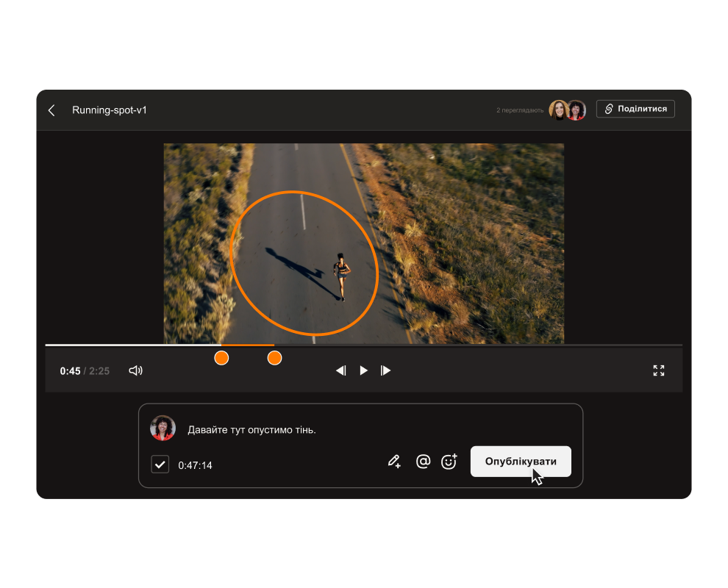Uncheck the timestamp 0:47:14 checkbox
The width and height of the screenshot is (728, 588).
160,465
